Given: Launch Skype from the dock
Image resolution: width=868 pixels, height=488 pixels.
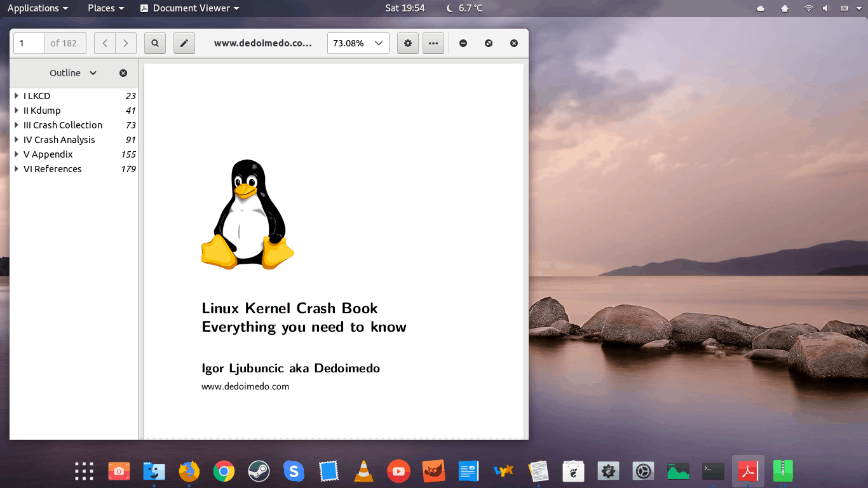Looking at the screenshot, I should point(294,471).
